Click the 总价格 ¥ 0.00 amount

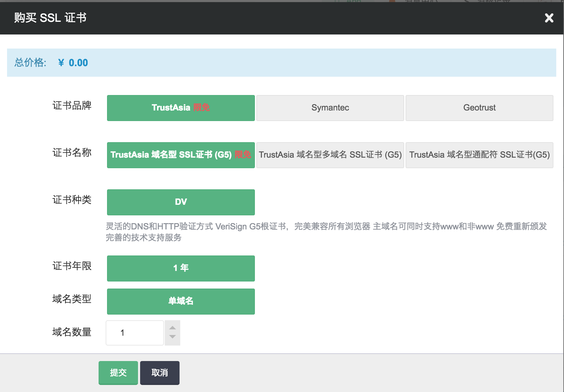(x=73, y=63)
